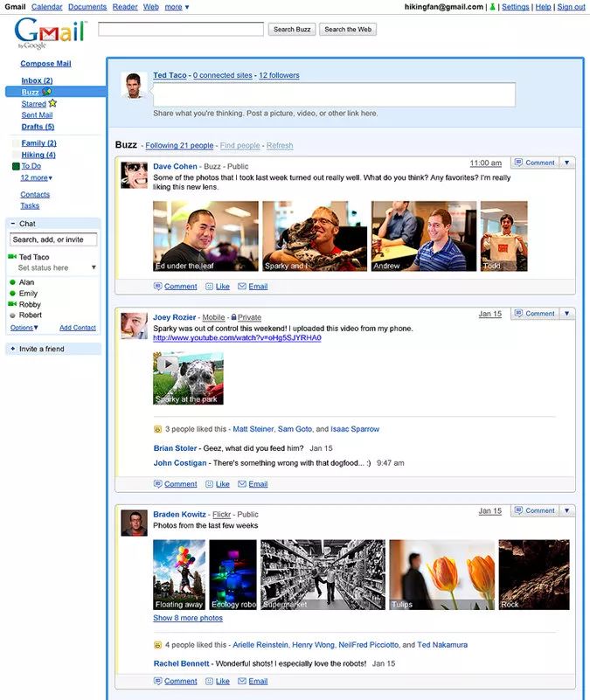Screen dimensions: 590x700
Task: Click the Like icon under Dave Cohen's post
Action: (210, 287)
